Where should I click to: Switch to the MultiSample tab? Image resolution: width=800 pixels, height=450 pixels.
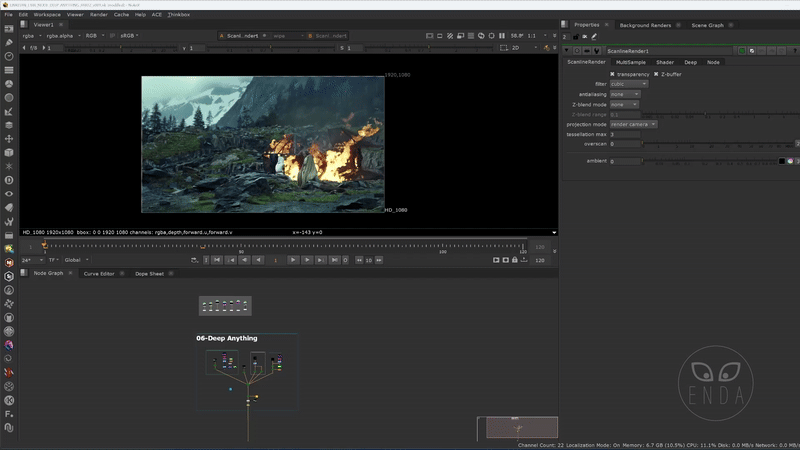pyautogui.click(x=630, y=62)
